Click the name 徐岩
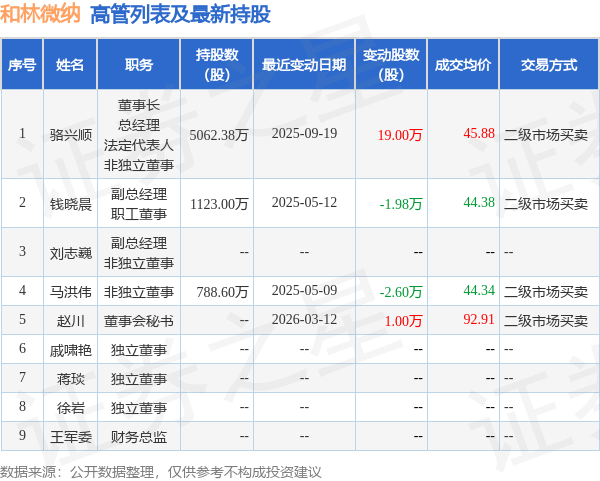Screen dimensions: 600x481 click(71, 408)
